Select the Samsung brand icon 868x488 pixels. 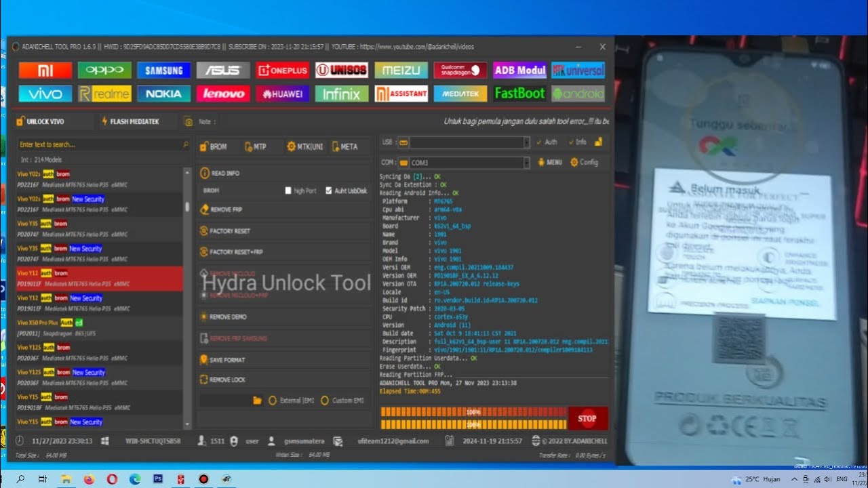163,70
